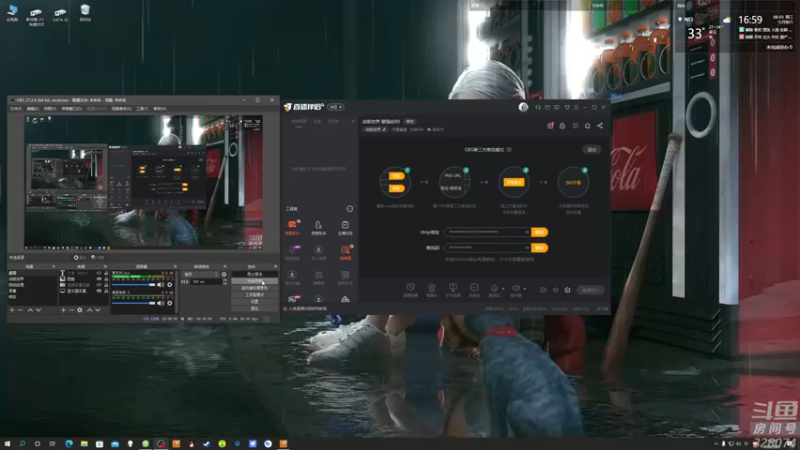Screen dimensions: 800x450
Task: Open mode switch dropdown beside Douyu logo
Action: coord(336,107)
